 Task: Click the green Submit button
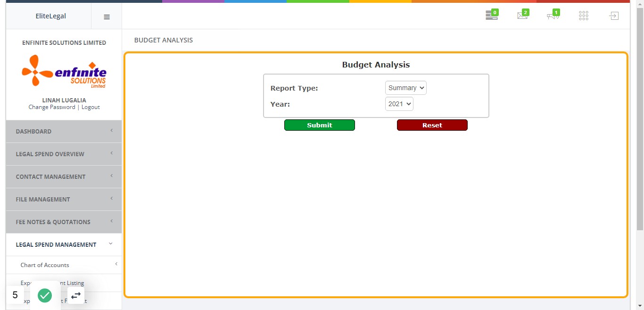pyautogui.click(x=320, y=125)
